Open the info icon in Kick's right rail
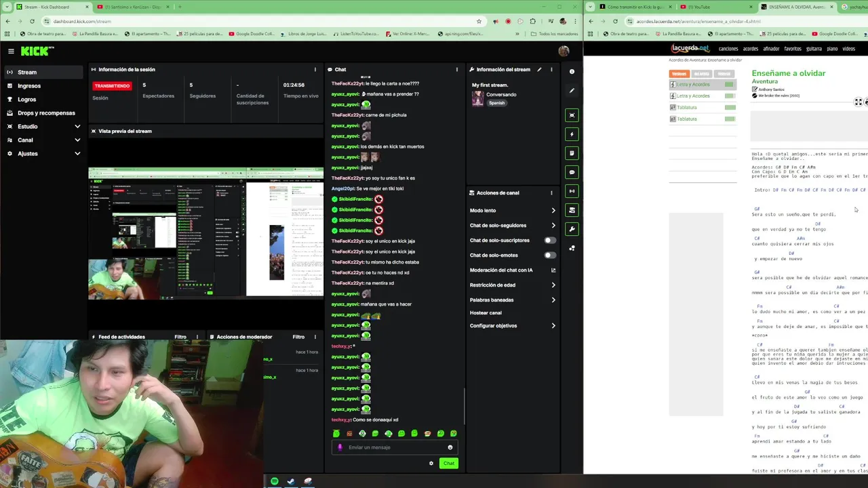 [572, 71]
